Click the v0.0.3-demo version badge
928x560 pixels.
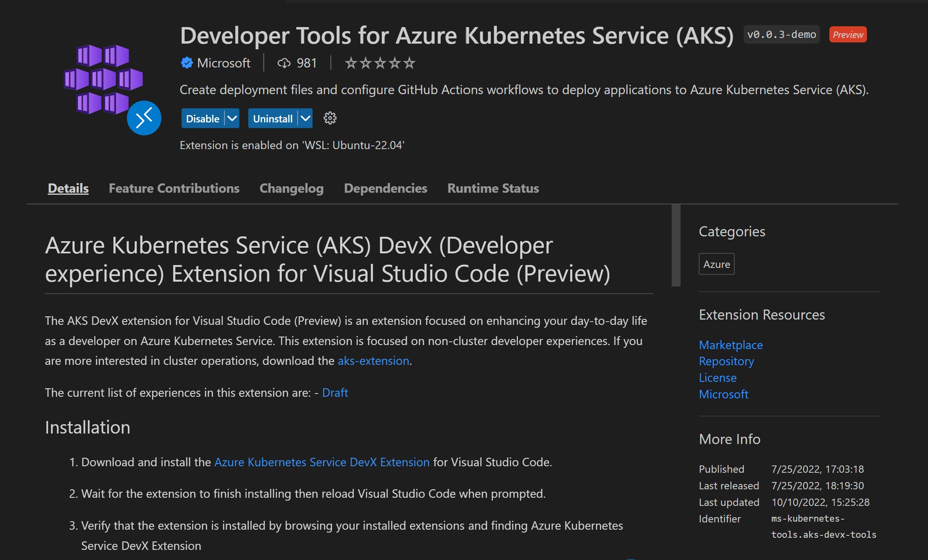click(x=781, y=35)
